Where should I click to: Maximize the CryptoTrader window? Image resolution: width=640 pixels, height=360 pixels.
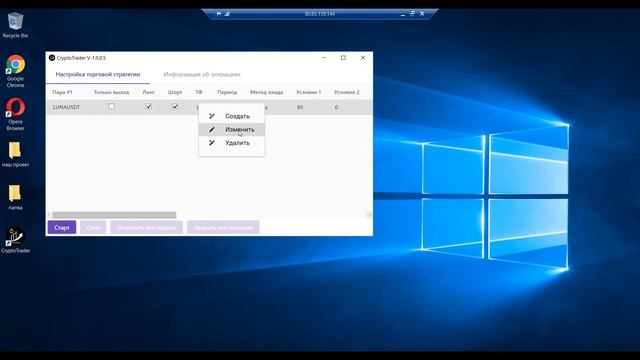point(343,58)
